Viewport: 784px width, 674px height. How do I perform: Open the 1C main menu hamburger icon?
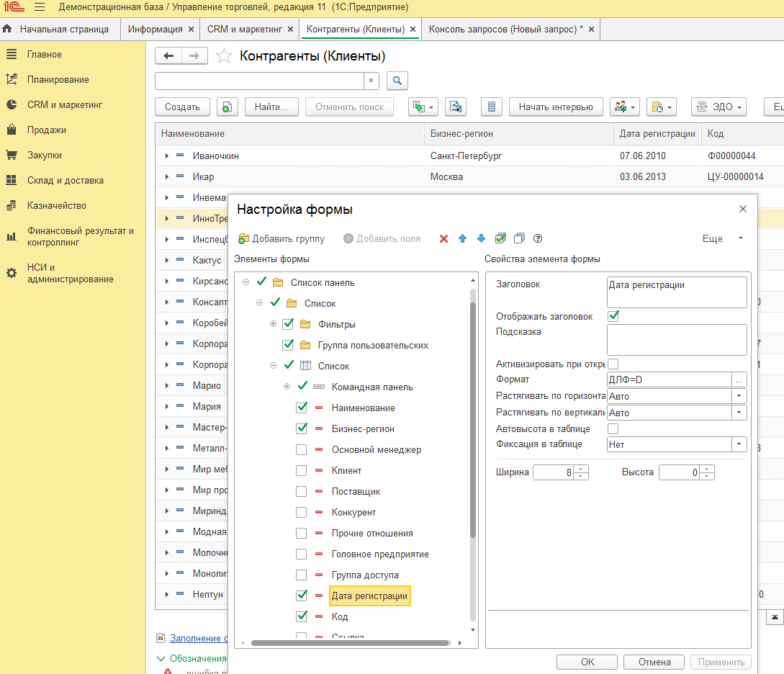click(39, 7)
